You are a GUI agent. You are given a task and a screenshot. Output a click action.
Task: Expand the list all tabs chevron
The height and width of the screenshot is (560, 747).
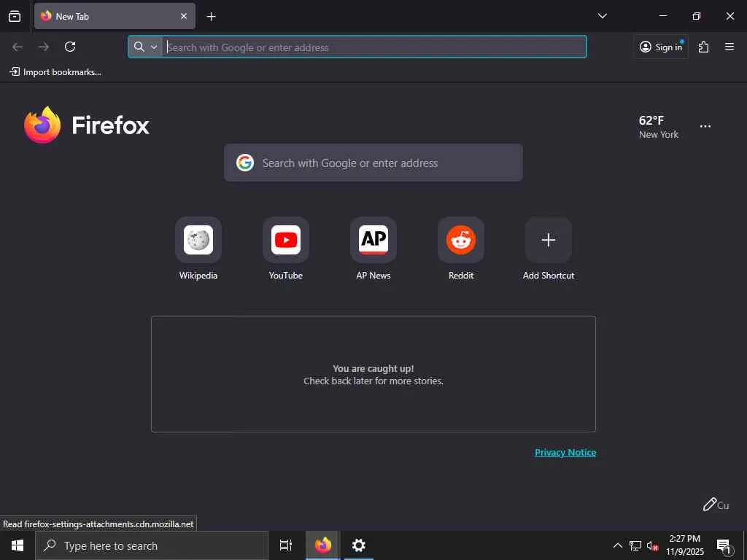(x=602, y=16)
